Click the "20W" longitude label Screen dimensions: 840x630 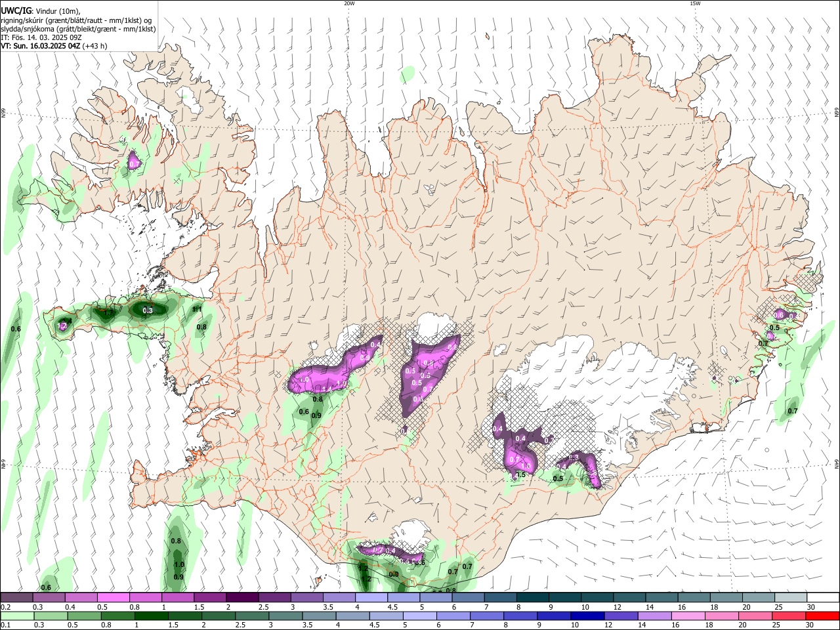point(349,3)
